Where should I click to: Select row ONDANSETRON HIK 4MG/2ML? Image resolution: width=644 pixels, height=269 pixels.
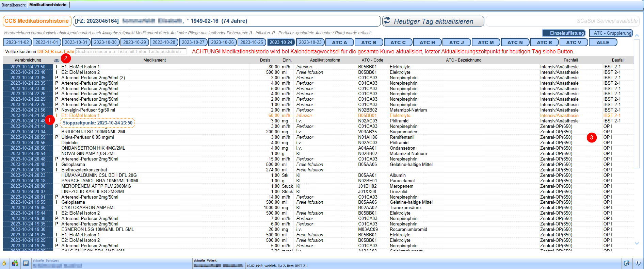(318, 148)
